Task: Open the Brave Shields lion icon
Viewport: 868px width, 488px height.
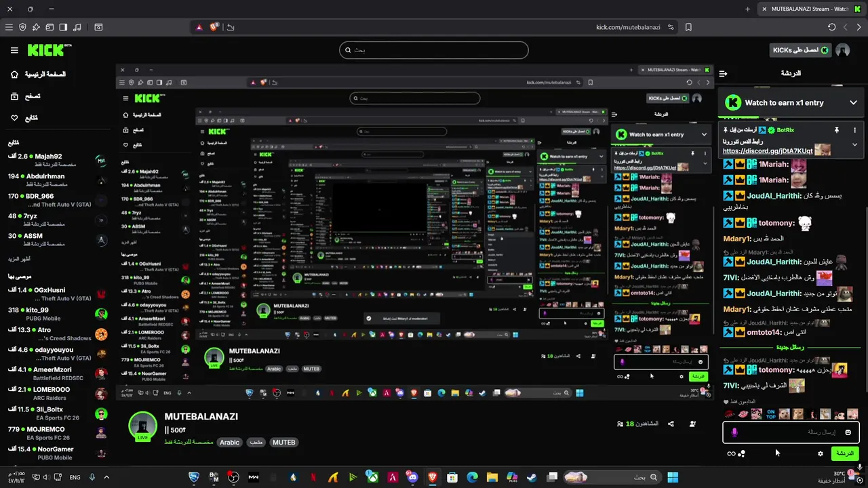Action: coord(214,27)
